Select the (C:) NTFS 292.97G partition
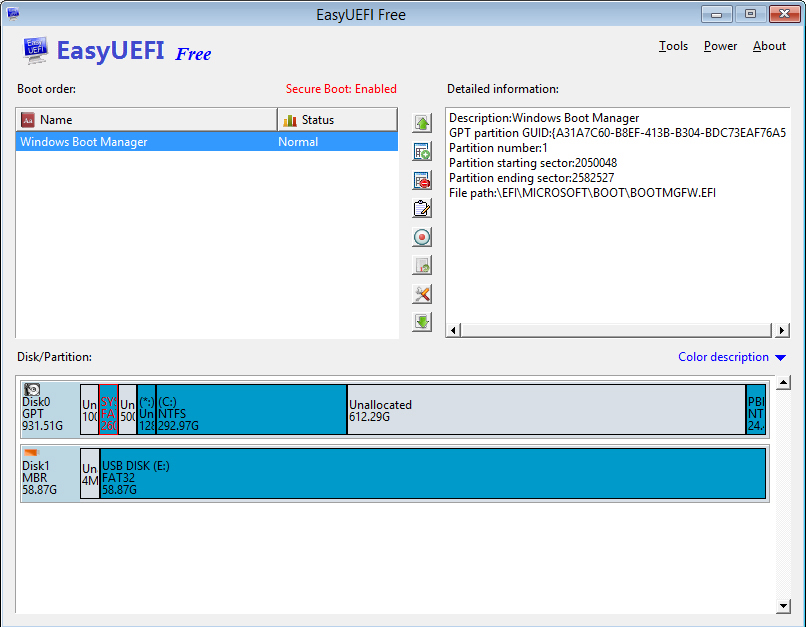 click(251, 410)
